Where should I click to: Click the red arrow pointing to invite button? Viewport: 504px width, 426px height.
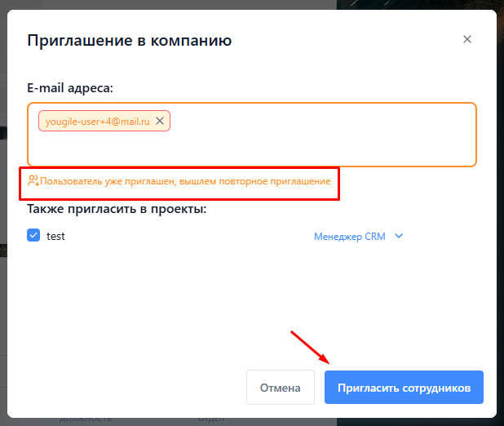311,348
